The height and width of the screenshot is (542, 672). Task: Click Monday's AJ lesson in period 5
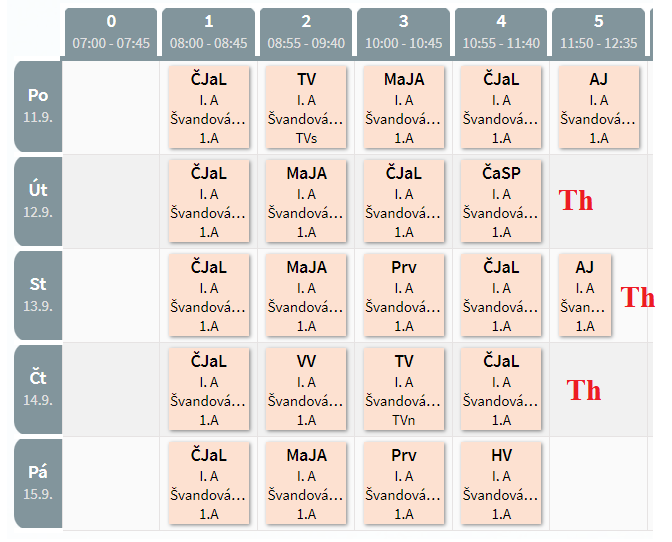tap(598, 108)
